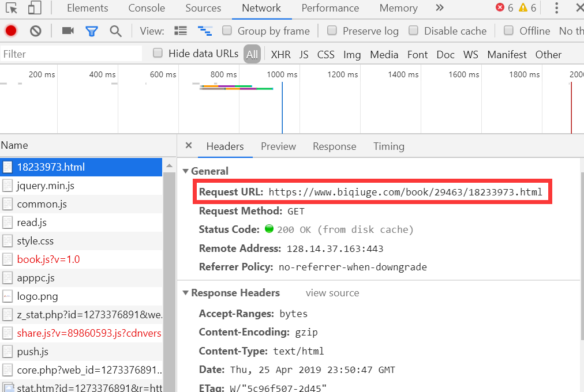Click the capture screenshots camera icon
This screenshot has height=392, width=584.
click(x=68, y=31)
